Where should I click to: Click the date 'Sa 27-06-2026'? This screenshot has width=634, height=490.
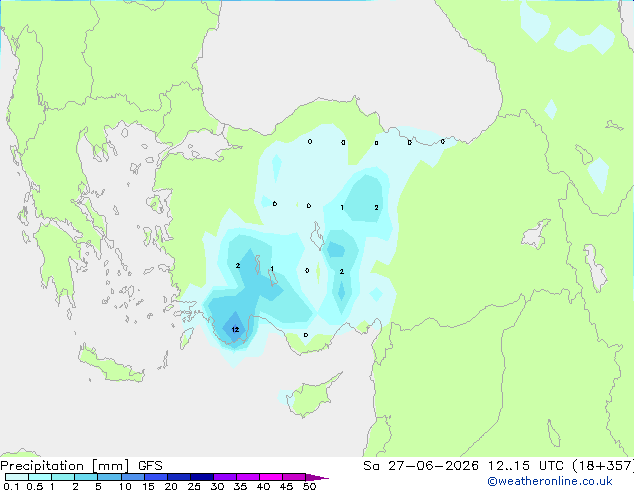coord(421,466)
